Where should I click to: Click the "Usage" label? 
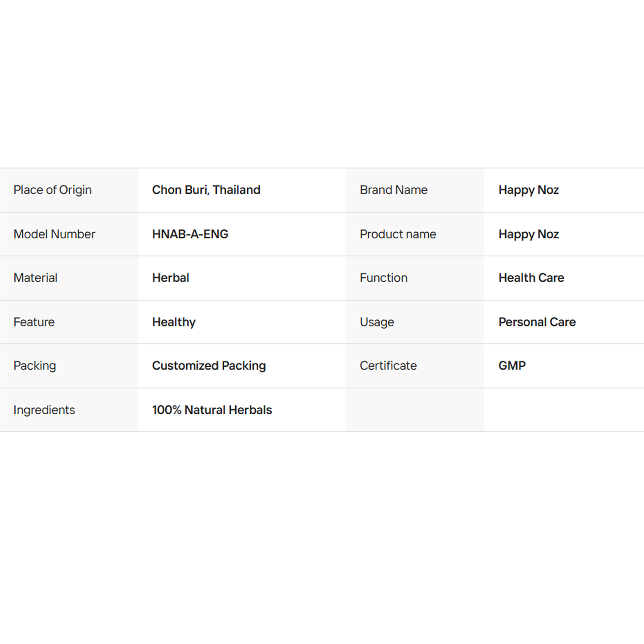pyautogui.click(x=377, y=322)
